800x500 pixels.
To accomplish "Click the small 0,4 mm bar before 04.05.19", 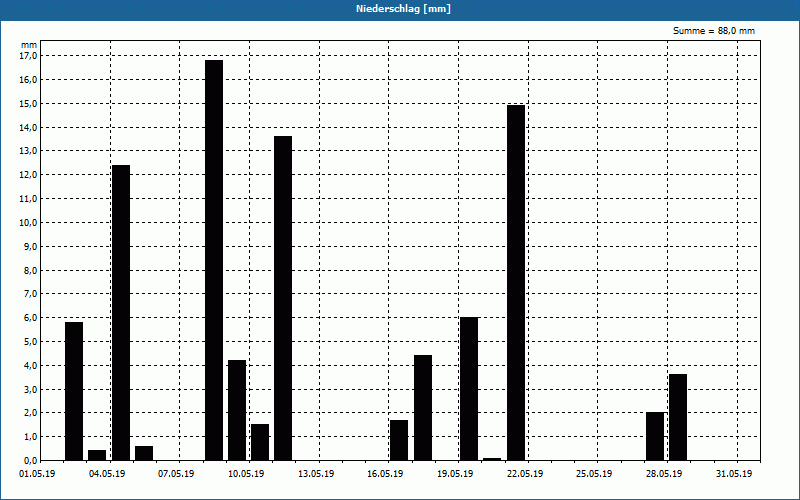I will [97, 455].
